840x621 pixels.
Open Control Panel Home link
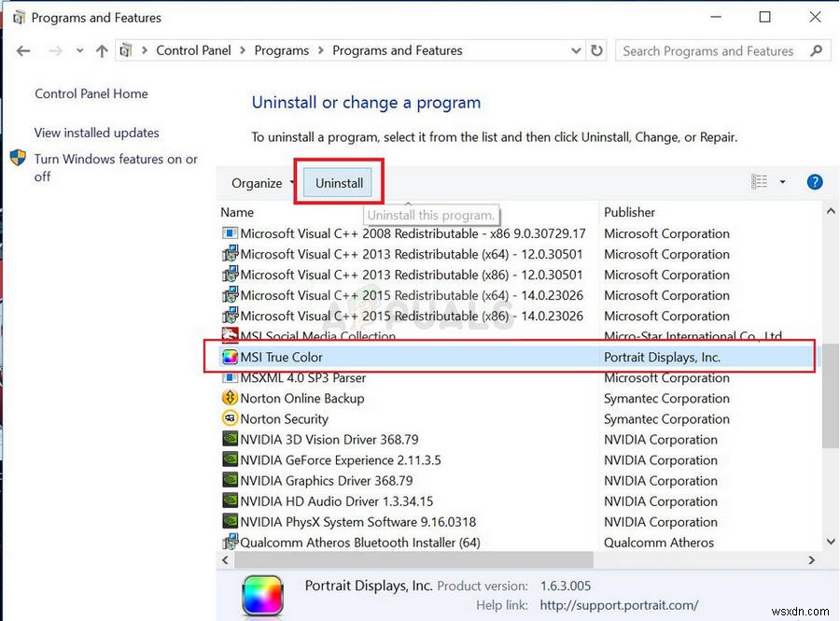(x=91, y=93)
